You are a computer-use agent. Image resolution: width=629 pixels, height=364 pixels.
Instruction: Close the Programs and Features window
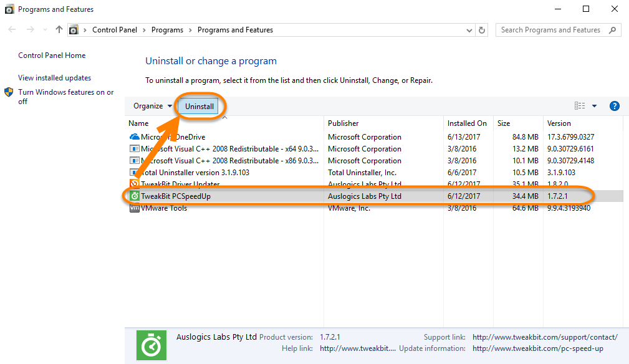[x=614, y=9]
